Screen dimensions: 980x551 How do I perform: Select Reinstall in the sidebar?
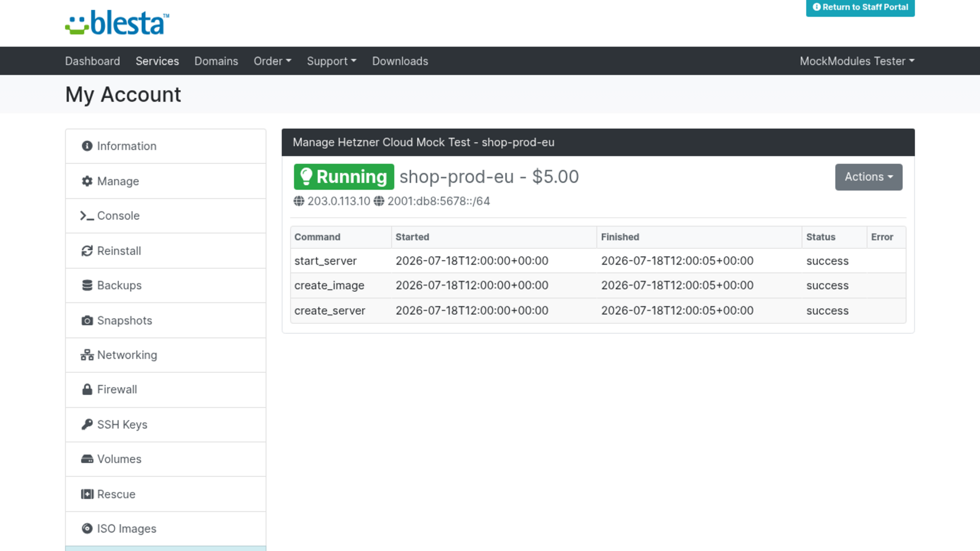click(166, 251)
